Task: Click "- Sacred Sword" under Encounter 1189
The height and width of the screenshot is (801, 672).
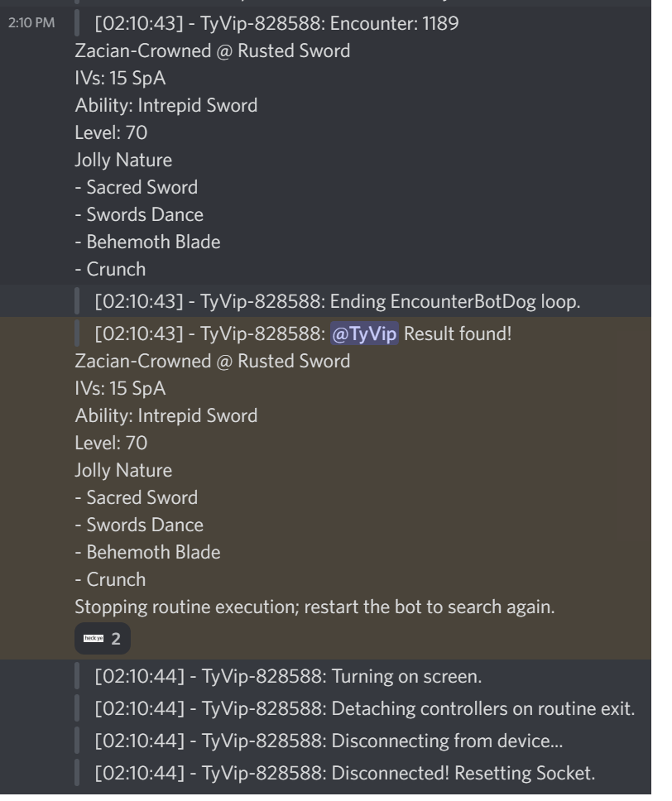Action: (136, 187)
